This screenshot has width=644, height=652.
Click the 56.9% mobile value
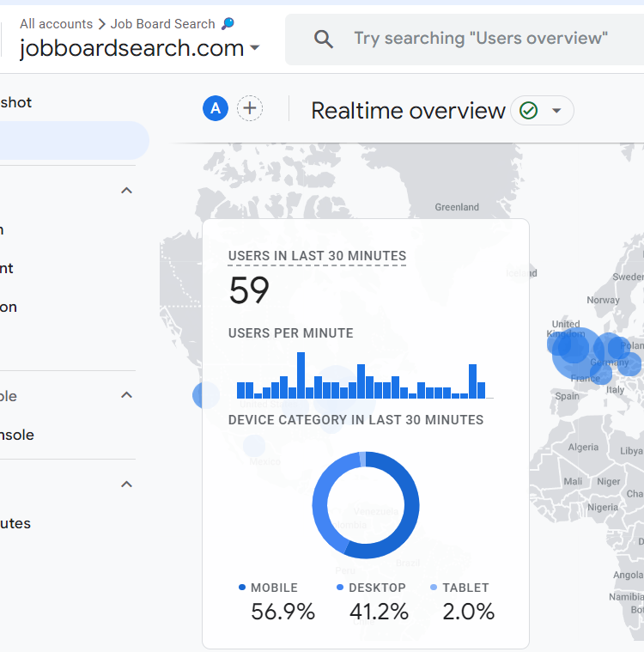(283, 612)
